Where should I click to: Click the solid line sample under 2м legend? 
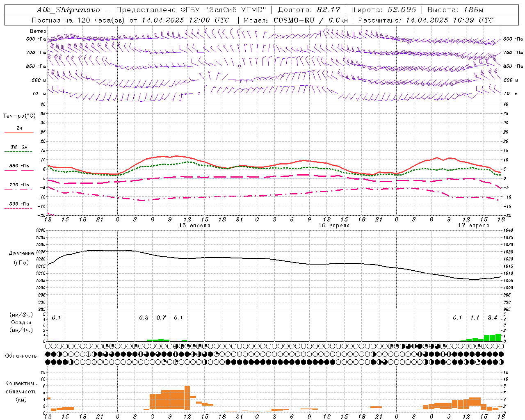coord(19,133)
